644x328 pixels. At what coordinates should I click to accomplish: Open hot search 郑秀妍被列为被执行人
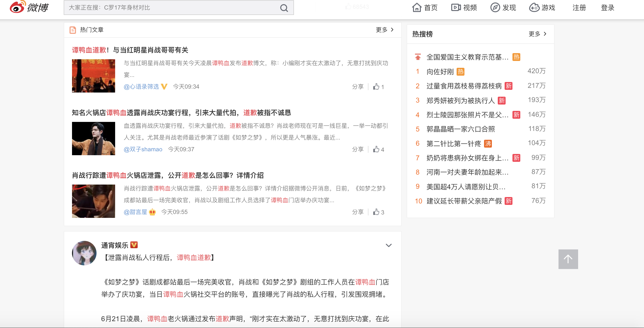click(x=461, y=100)
